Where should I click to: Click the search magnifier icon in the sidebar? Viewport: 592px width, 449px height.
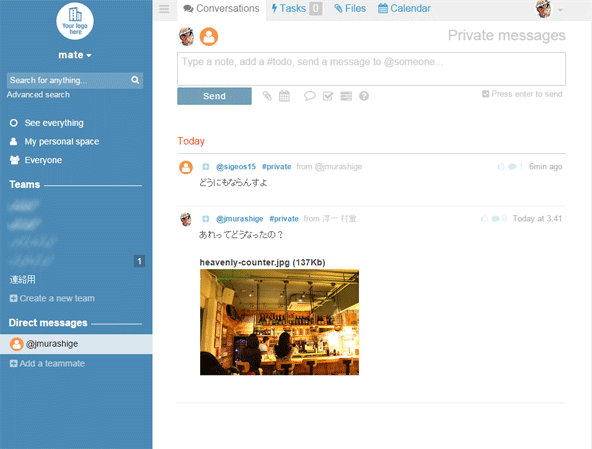(x=135, y=80)
